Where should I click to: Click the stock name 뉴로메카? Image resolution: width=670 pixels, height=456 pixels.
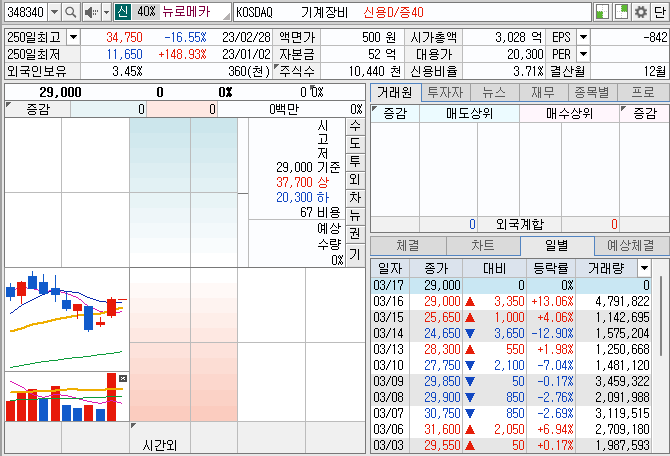pos(186,12)
